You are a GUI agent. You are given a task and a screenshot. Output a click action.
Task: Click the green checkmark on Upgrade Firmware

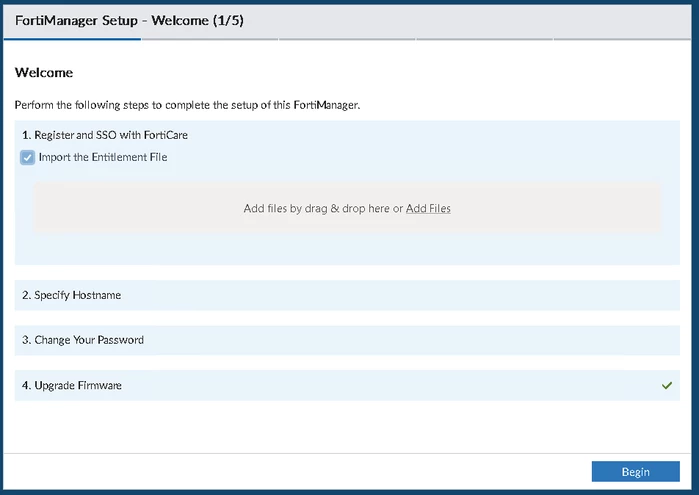tap(666, 385)
